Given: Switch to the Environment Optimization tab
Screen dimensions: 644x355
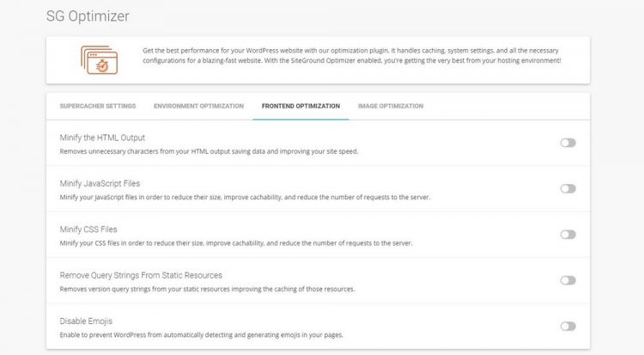Looking at the screenshot, I should click(x=199, y=107).
